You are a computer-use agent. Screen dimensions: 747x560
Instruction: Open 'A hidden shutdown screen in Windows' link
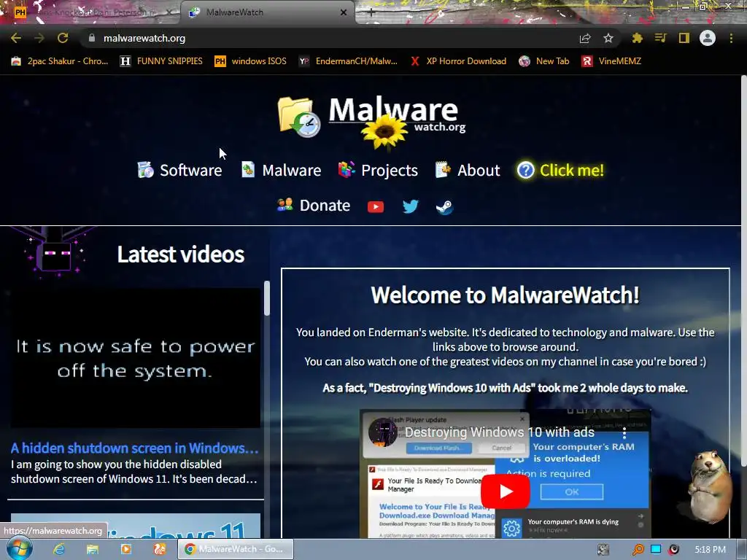[134, 448]
